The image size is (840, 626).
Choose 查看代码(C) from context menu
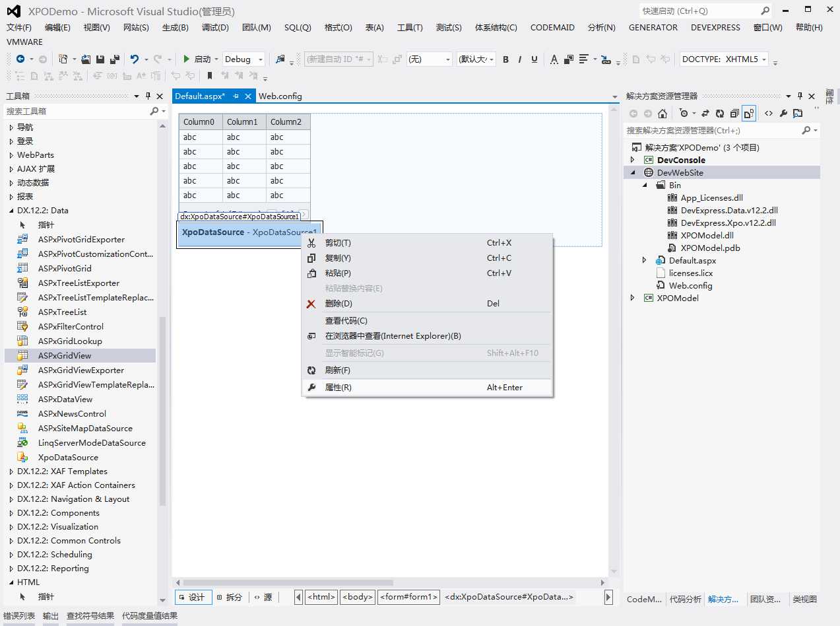(427, 321)
